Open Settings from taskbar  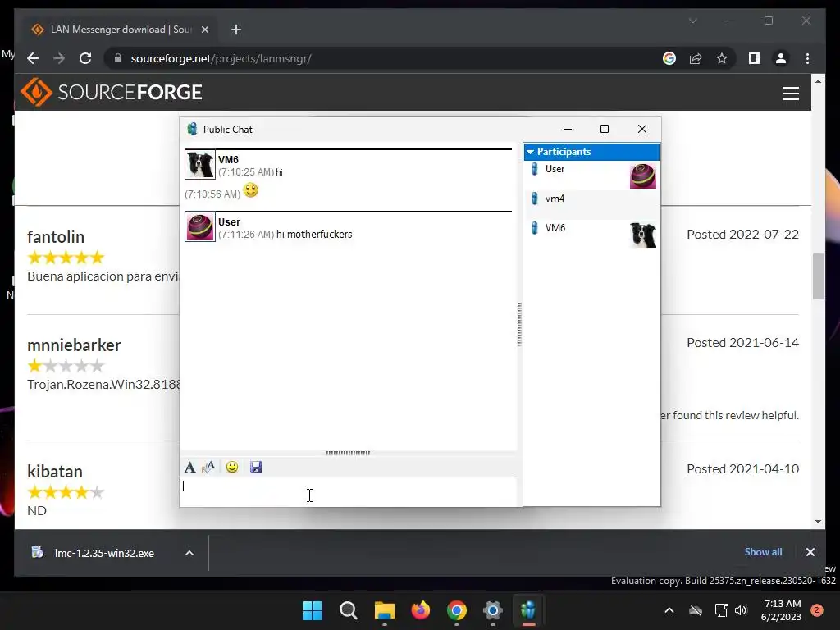tap(493, 610)
